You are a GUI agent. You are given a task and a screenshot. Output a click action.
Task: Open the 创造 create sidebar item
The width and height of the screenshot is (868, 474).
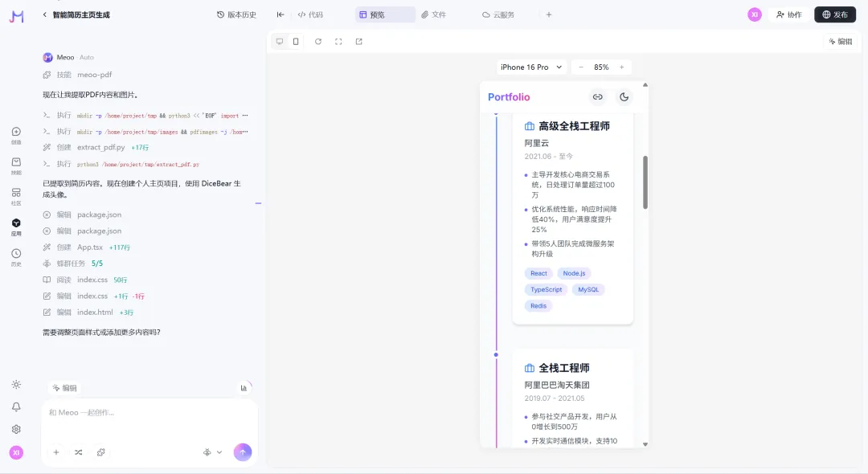[16, 136]
